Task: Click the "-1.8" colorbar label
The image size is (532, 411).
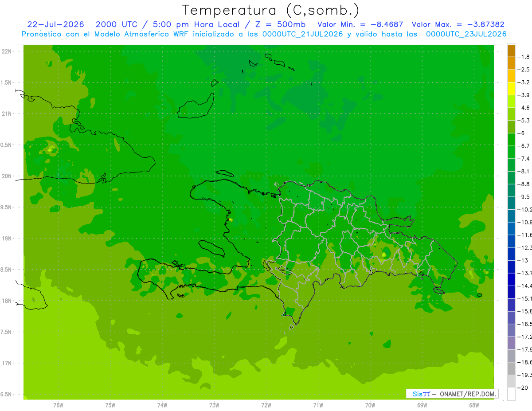Action: pos(524,57)
